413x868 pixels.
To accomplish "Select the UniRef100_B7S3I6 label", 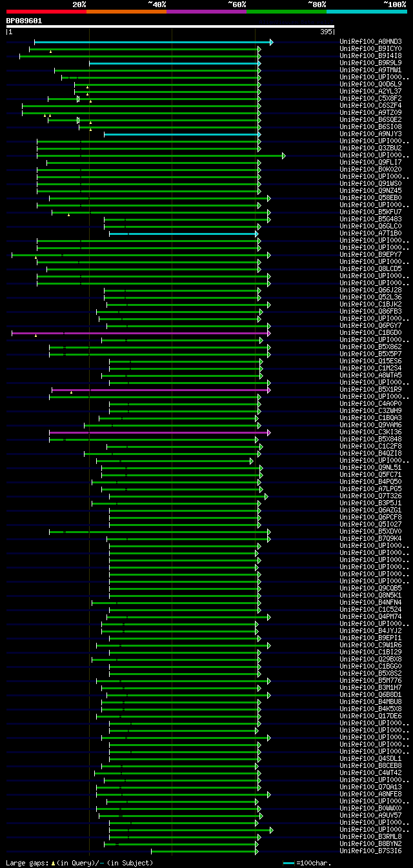I will pyautogui.click(x=370, y=851).
